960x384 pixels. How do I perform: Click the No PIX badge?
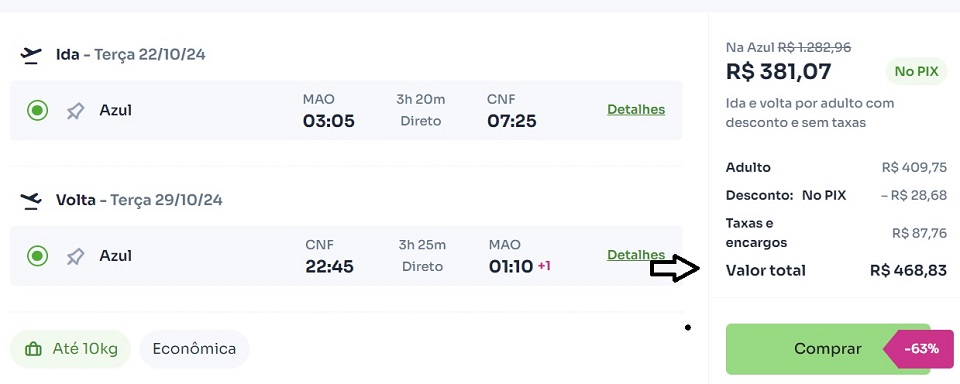(916, 72)
